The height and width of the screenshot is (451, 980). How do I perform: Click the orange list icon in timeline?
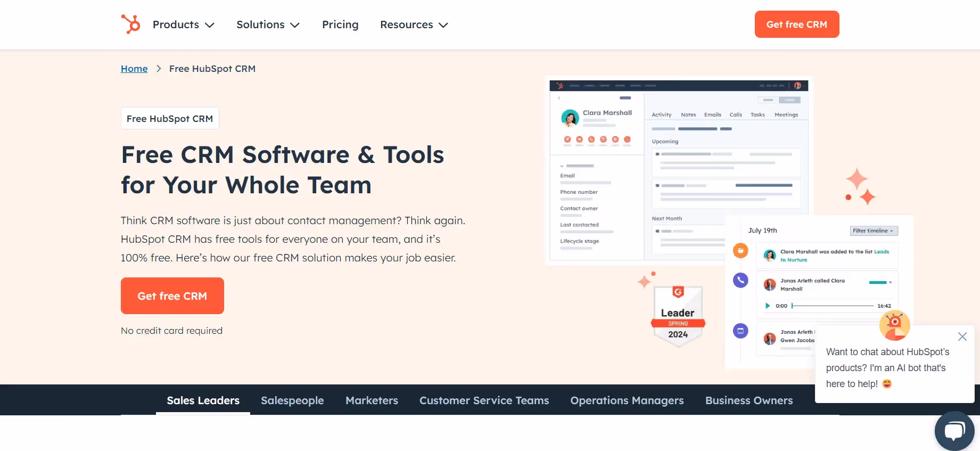pos(740,250)
